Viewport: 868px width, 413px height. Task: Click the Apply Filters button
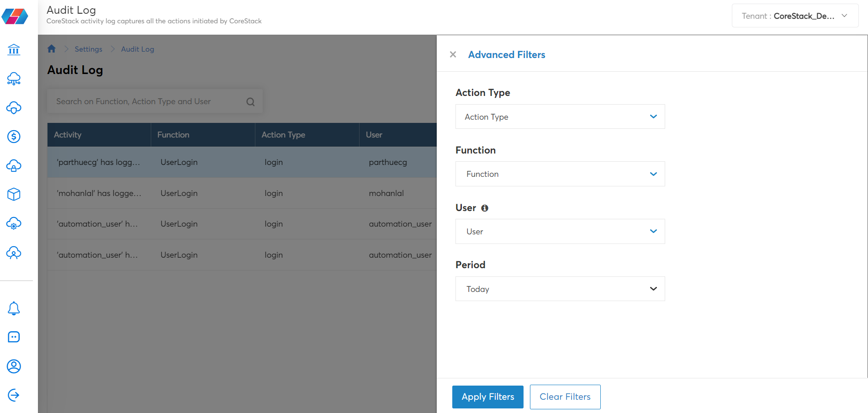click(488, 397)
